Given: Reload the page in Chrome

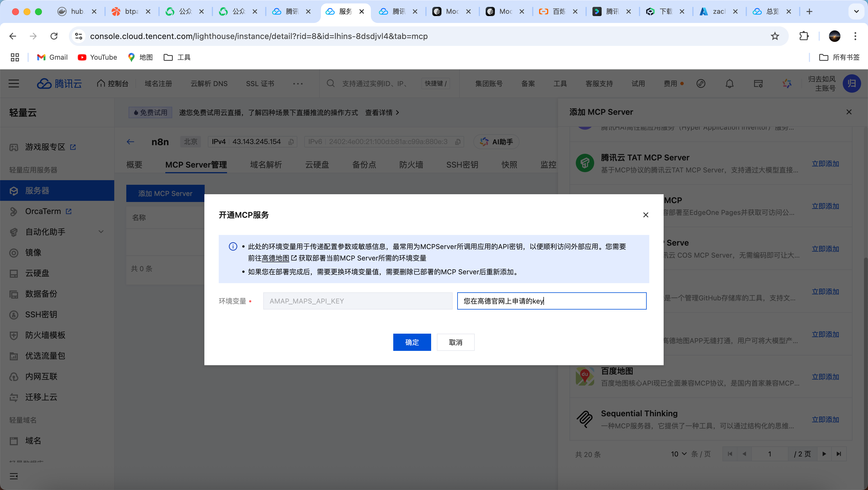Looking at the screenshot, I should [54, 36].
